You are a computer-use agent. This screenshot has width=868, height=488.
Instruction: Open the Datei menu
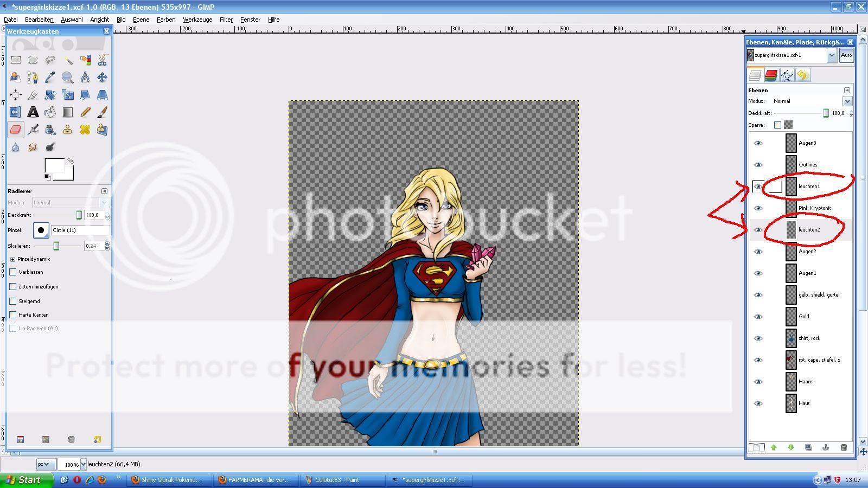[x=10, y=20]
